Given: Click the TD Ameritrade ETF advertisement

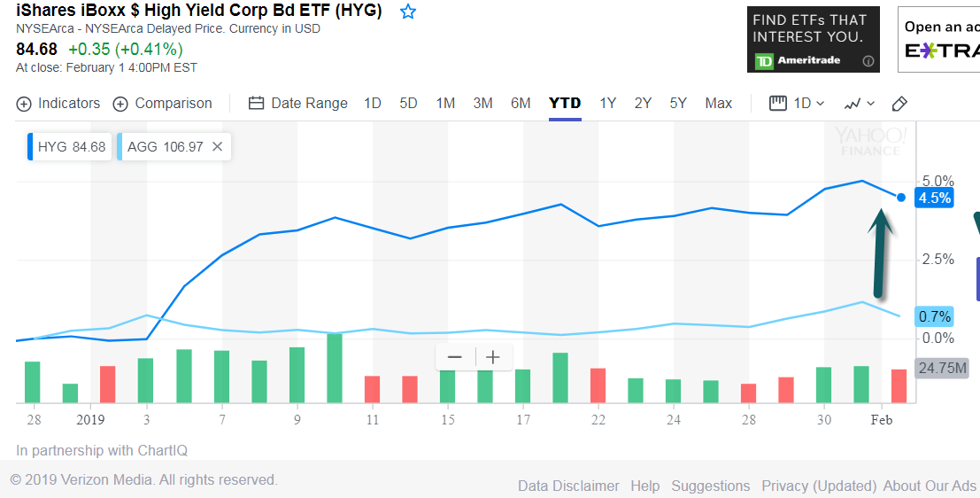Looking at the screenshot, I should 813,39.
